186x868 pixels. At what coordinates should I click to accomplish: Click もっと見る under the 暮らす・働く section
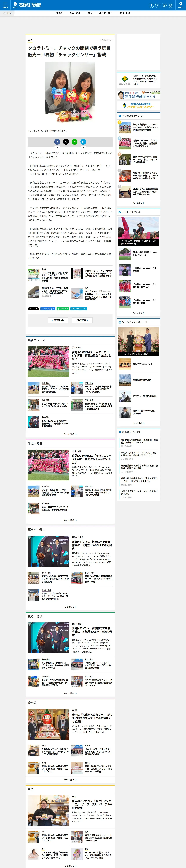click(70, 607)
